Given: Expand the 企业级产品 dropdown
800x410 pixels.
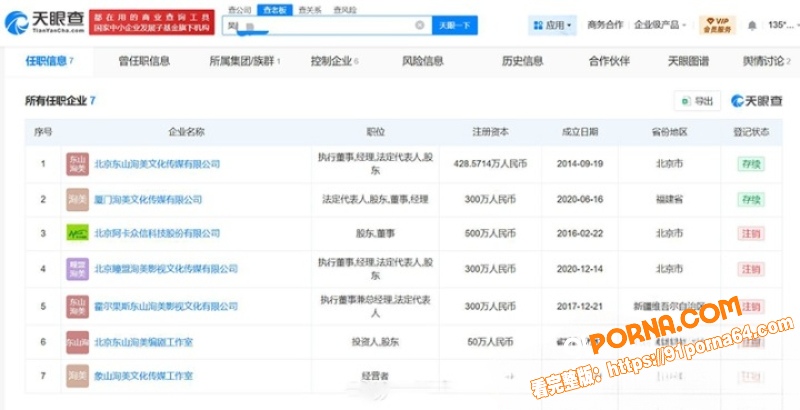Looking at the screenshot, I should tap(660, 25).
